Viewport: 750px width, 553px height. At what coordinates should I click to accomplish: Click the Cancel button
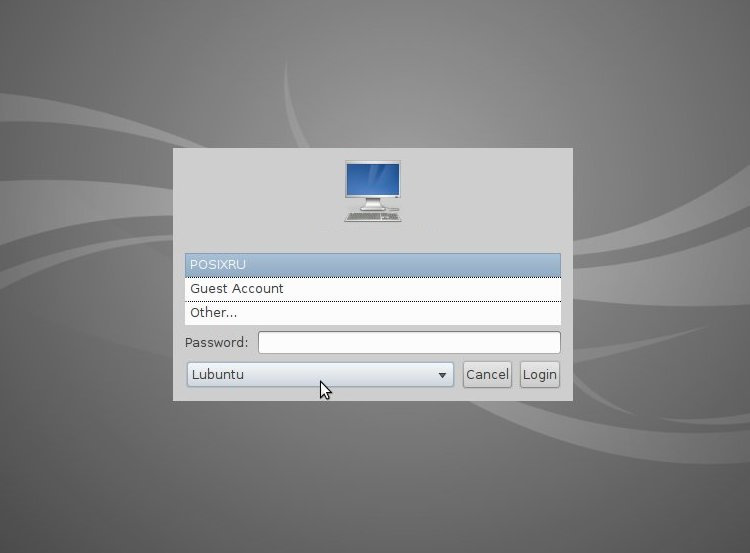pyautogui.click(x=487, y=375)
